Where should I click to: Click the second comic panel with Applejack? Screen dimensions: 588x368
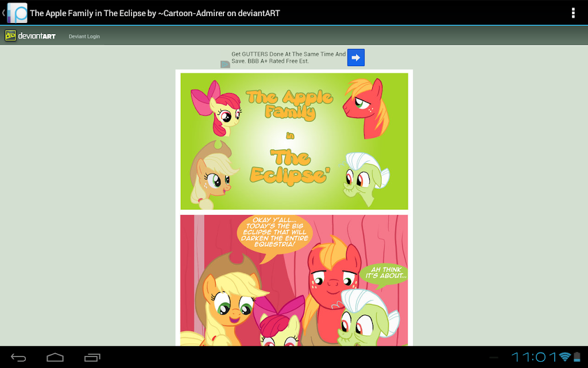pyautogui.click(x=294, y=280)
